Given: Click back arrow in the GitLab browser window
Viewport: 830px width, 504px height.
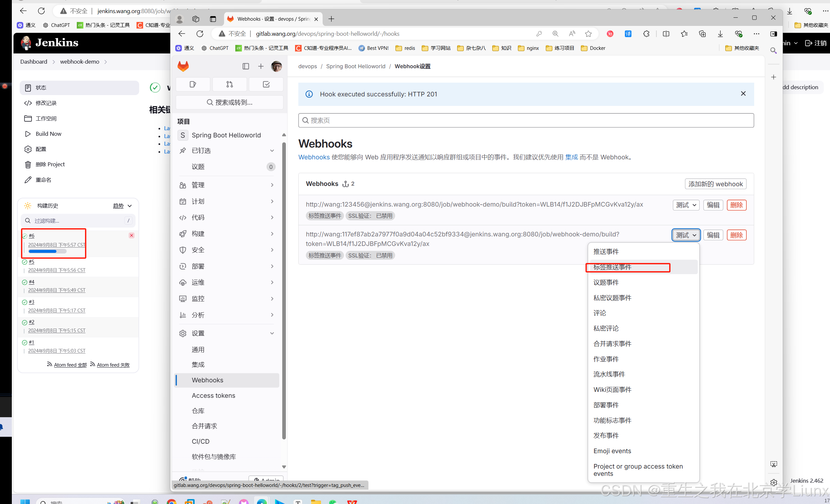Looking at the screenshot, I should click(182, 34).
